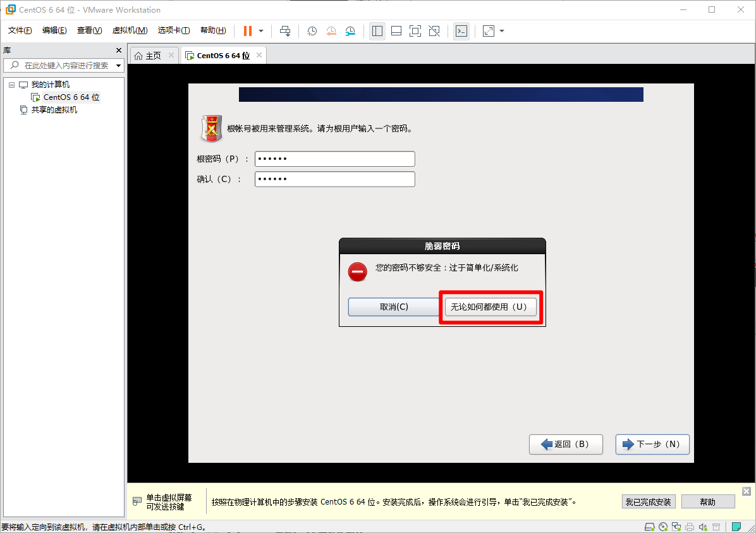
Task: Open the 查看(V) menu
Action: 89,30
